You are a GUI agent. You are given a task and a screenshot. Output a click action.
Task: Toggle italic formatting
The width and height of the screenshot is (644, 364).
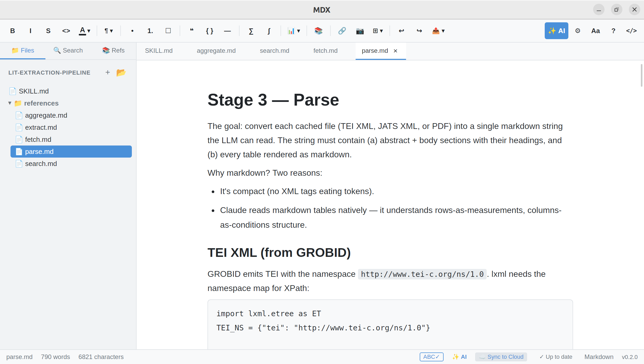[30, 31]
